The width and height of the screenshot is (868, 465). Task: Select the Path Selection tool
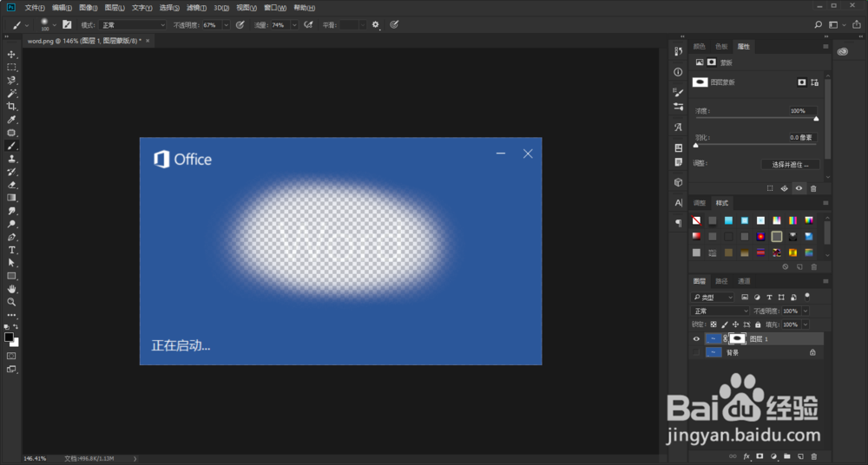tap(11, 263)
